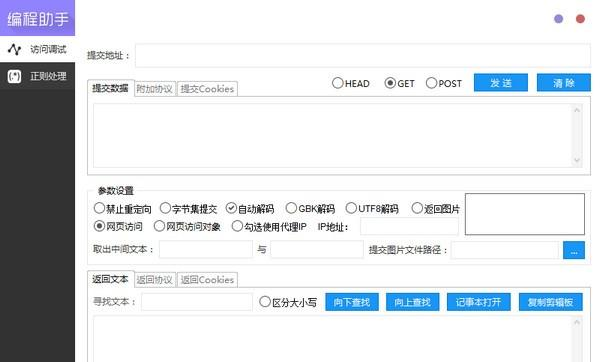Image resolution: width=600 pixels, height=362 pixels.
Task: Toggle the 自动解码 option
Action: 250,209
